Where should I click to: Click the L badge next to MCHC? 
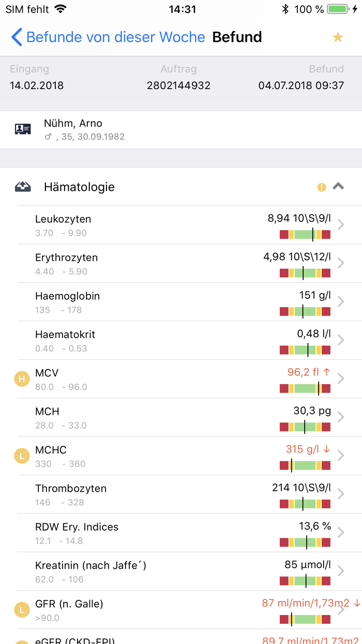(x=21, y=456)
